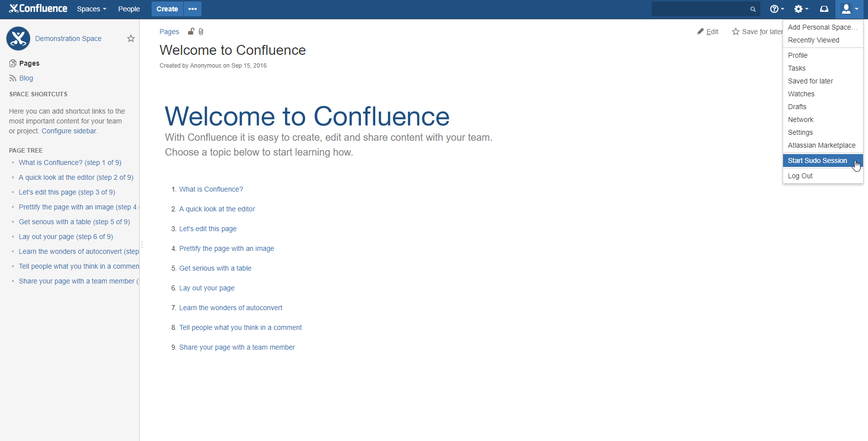Open the Spaces dropdown menu
The height and width of the screenshot is (441, 868).
click(x=91, y=9)
